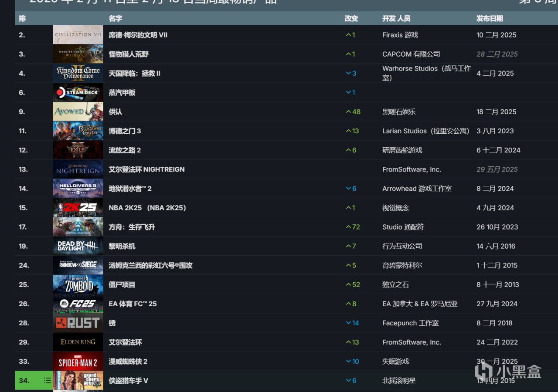Screen dimensions: 558x392
Task: Open the 汤姆克兰西的彩虹六号围攻 link
Action: click(150, 265)
